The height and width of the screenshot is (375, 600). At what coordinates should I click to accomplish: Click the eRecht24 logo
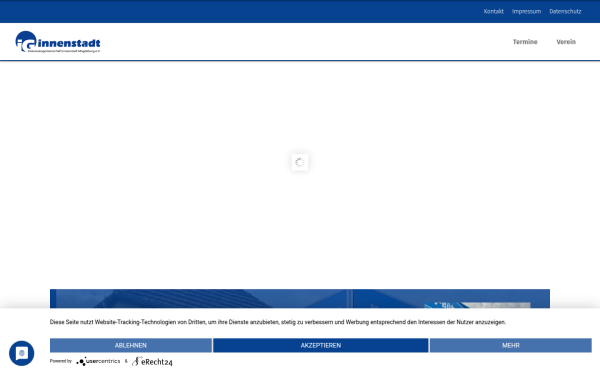[152, 361]
